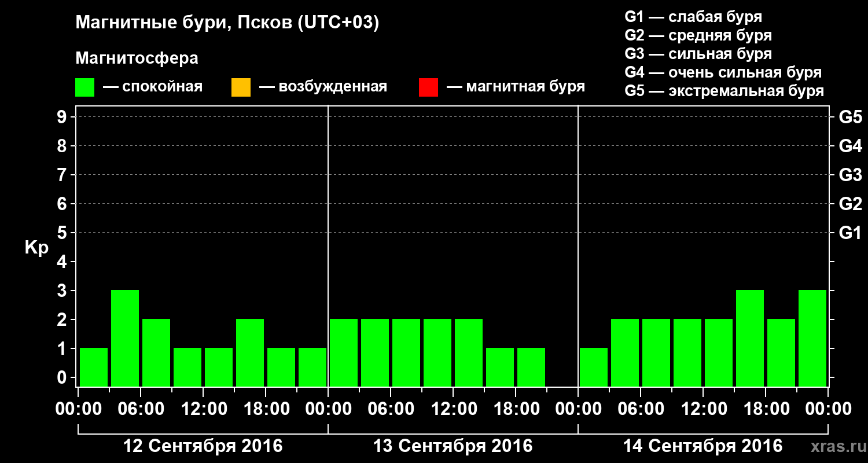This screenshot has width=868, height=463.
Task: Click the right-axis 'G2' storm level label
Action: pos(850,204)
